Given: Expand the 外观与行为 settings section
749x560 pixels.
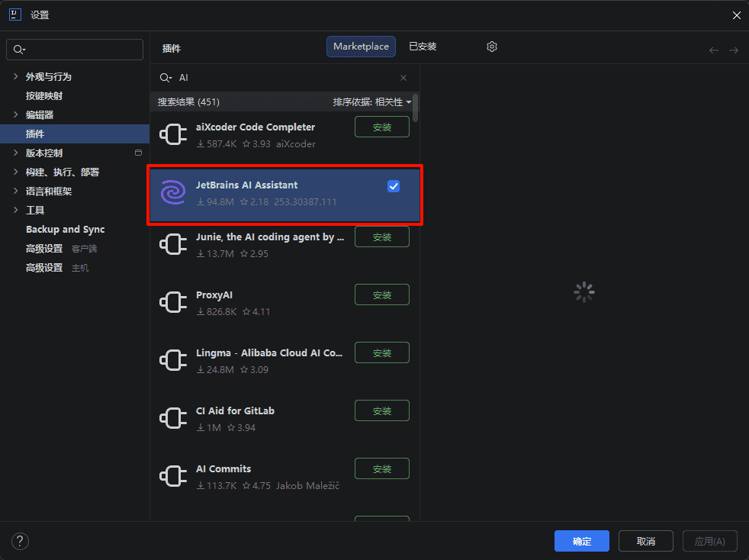Looking at the screenshot, I should point(15,76).
